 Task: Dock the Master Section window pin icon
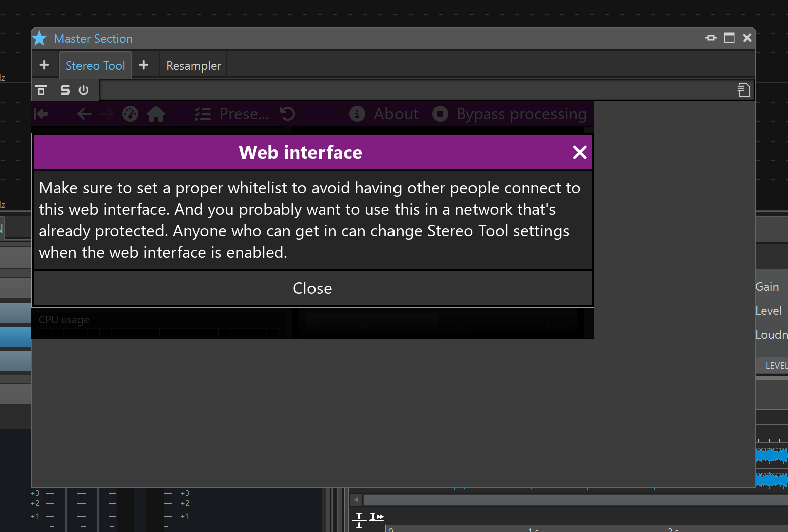pyautogui.click(x=711, y=38)
